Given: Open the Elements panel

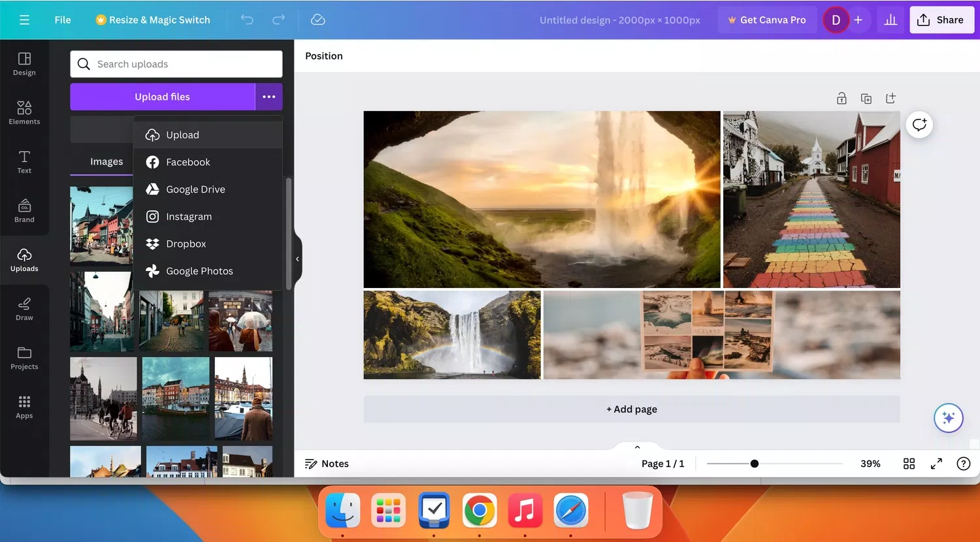Looking at the screenshot, I should [24, 111].
